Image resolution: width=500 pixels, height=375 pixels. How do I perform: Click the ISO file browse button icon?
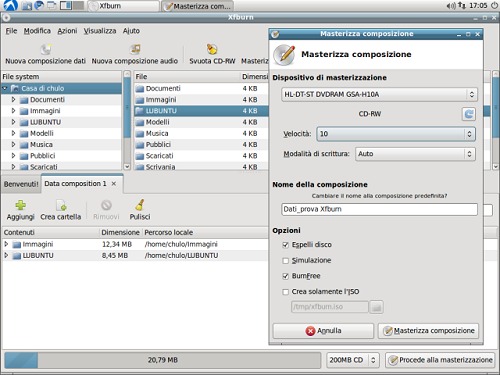376,307
